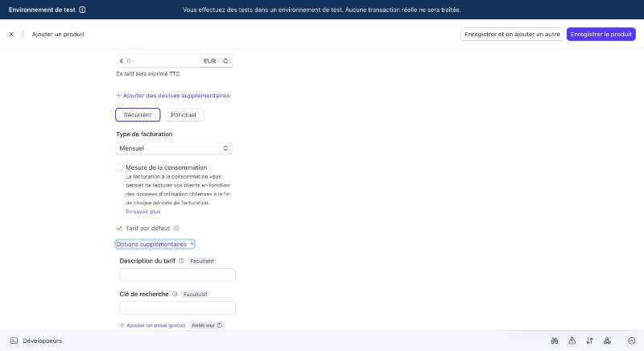Open the Développeurs panel label
Viewport: 644px width, 351px height.
[x=43, y=341]
